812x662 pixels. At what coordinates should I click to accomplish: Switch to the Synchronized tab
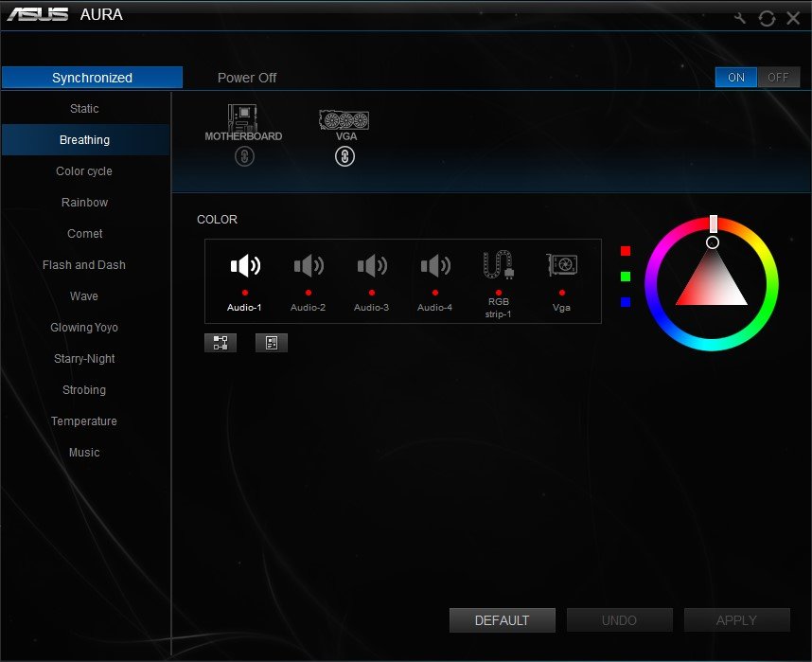pos(92,78)
